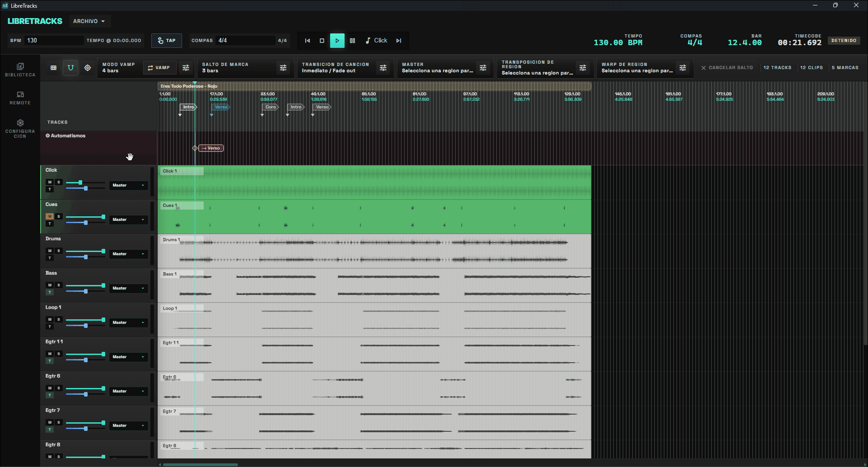
Task: Open the Biblioteca sidebar panel
Action: tap(20, 70)
